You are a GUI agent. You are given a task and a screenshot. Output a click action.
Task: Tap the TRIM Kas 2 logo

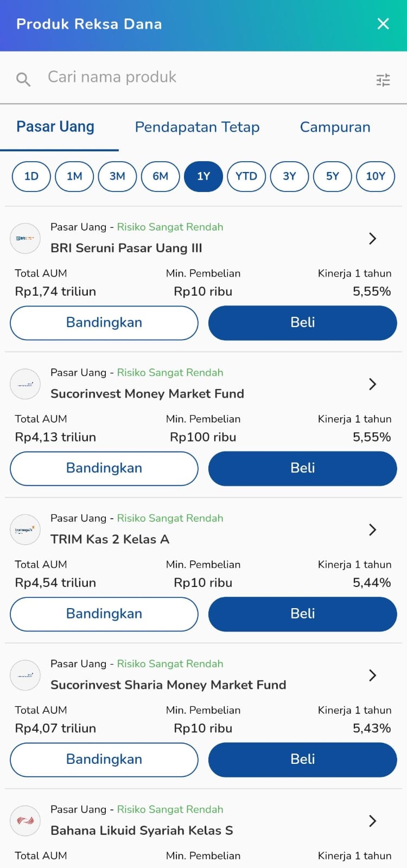pos(26,529)
